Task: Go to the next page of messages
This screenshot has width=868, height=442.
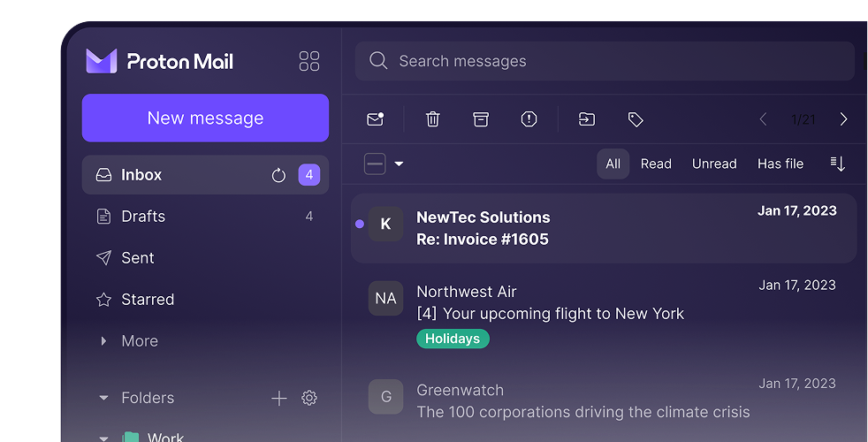Action: [843, 119]
